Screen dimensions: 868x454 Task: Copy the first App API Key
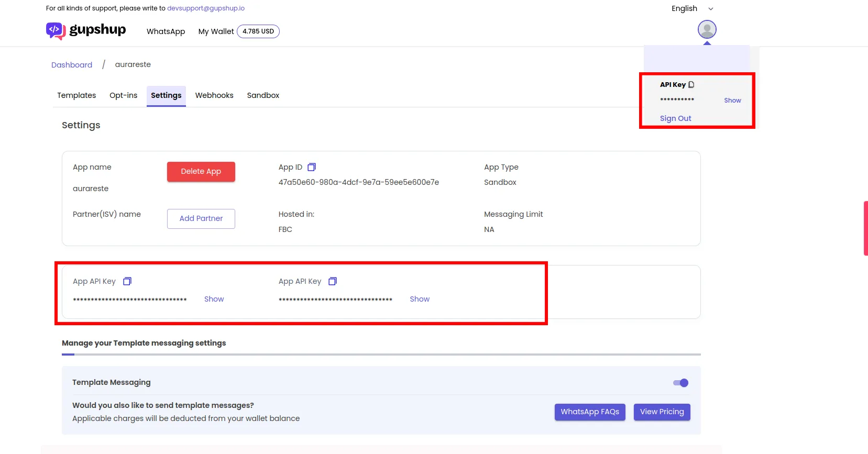click(127, 281)
